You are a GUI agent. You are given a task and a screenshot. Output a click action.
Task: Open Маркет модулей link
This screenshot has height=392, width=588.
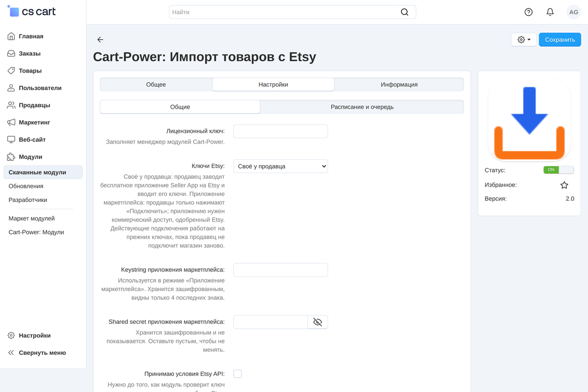tap(32, 219)
